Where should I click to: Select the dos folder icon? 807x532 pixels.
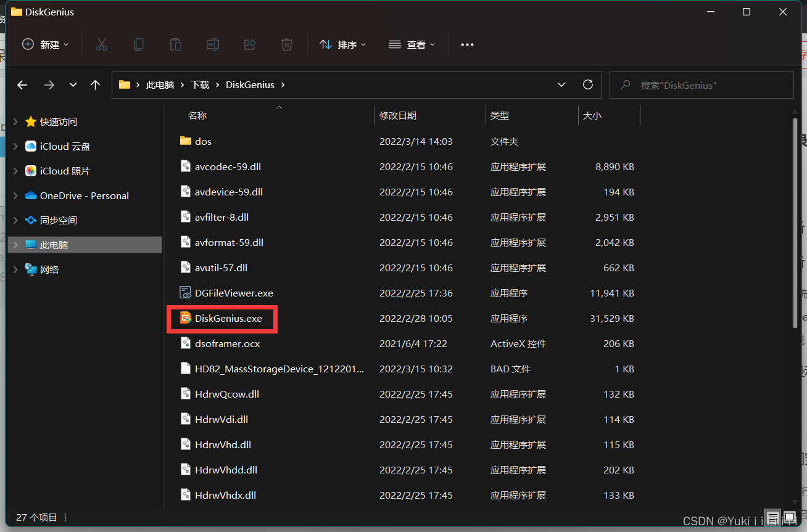[x=186, y=141]
